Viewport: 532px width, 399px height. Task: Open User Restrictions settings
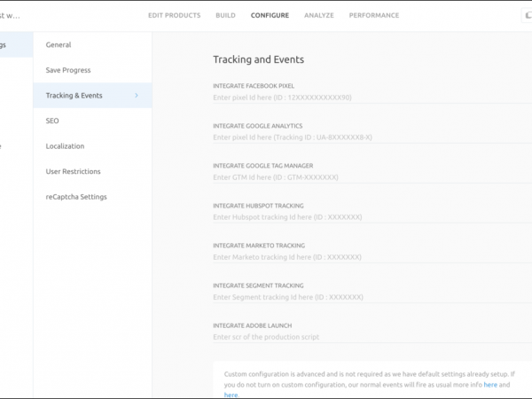pos(73,171)
